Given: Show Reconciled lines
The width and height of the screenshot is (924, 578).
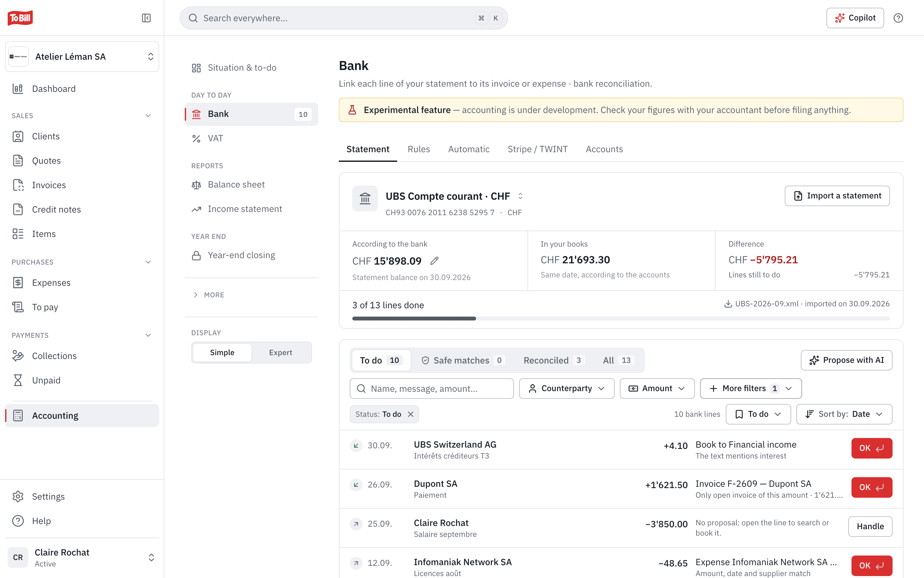Looking at the screenshot, I should pos(554,360).
